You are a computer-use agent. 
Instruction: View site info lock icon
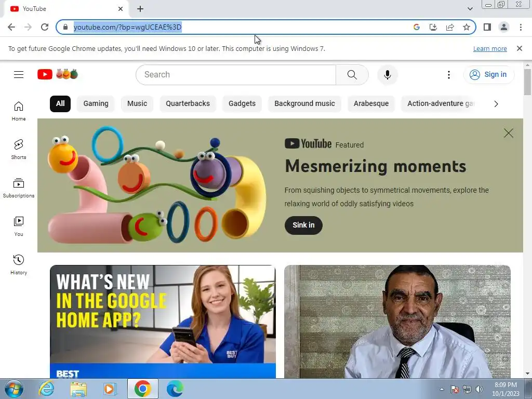point(66,27)
